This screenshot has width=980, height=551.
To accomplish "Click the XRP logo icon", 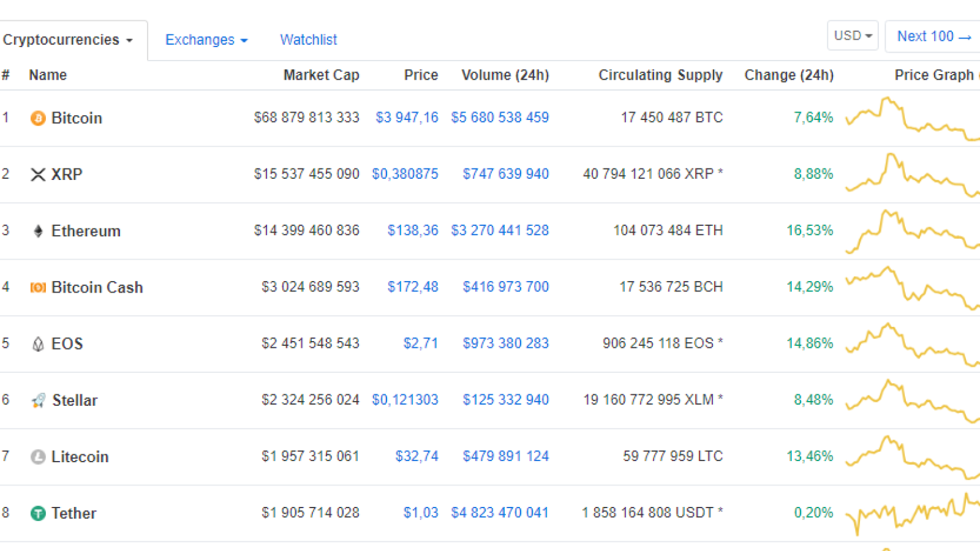I will (x=38, y=174).
